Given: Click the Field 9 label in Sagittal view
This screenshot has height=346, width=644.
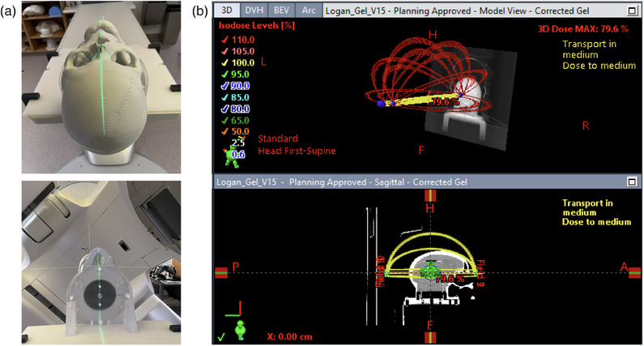Looking at the screenshot, I should pos(480,273).
